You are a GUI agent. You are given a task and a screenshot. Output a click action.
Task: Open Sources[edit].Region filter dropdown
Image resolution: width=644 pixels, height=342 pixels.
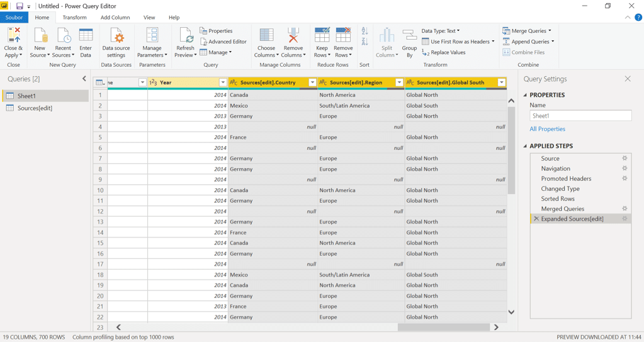click(x=399, y=83)
